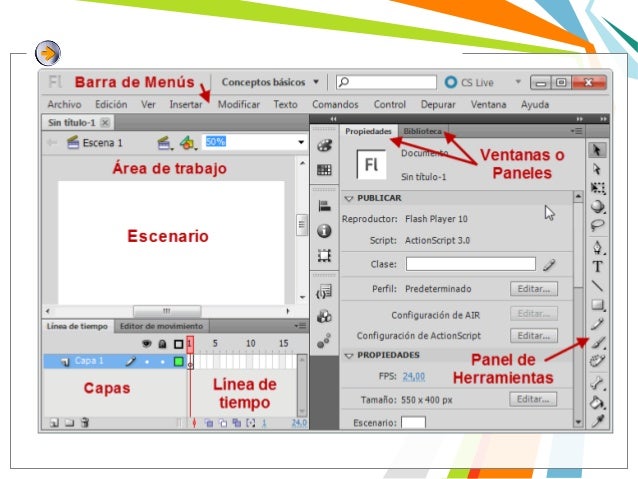Open the Transform panel icon
This screenshot has width=638, height=479.
324,256
